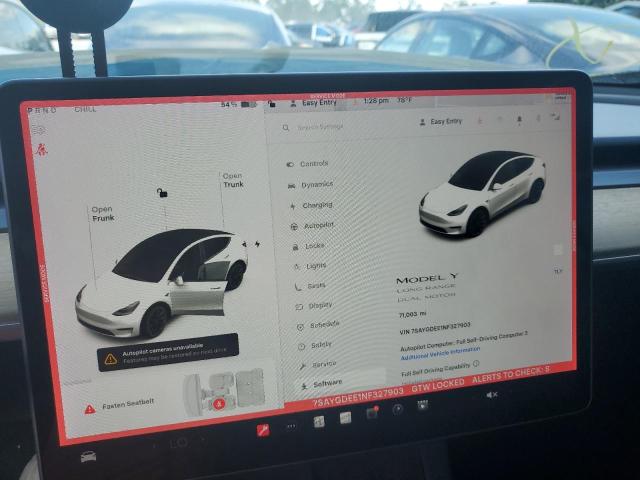Tap the GTW LOCKED status text
The width and height of the screenshot is (640, 480).
tap(438, 386)
